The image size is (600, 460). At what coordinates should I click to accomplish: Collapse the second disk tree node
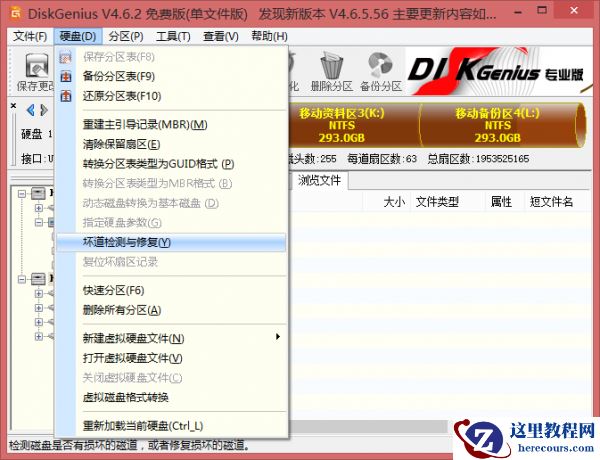[22, 279]
